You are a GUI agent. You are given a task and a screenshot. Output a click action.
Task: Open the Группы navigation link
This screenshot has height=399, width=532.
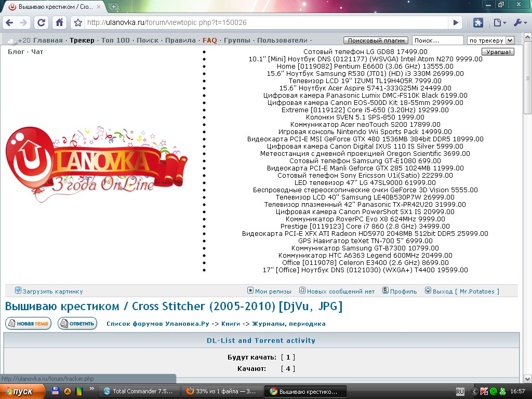(x=237, y=41)
